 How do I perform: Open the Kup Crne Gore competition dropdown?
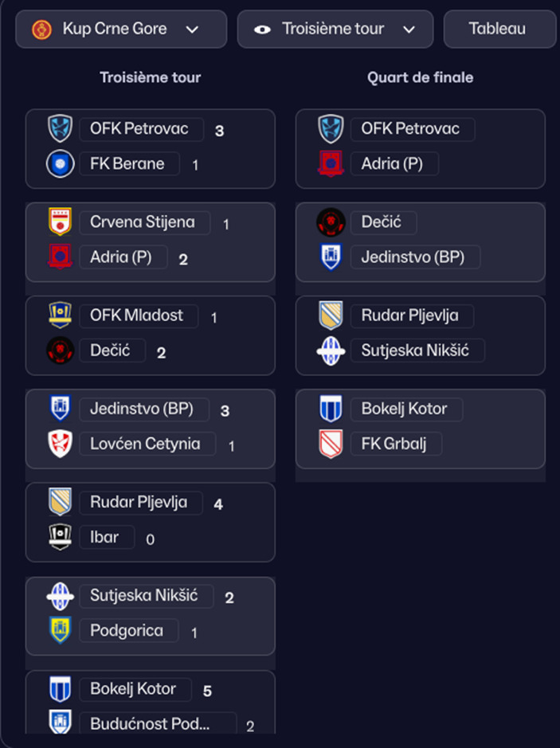(x=121, y=29)
